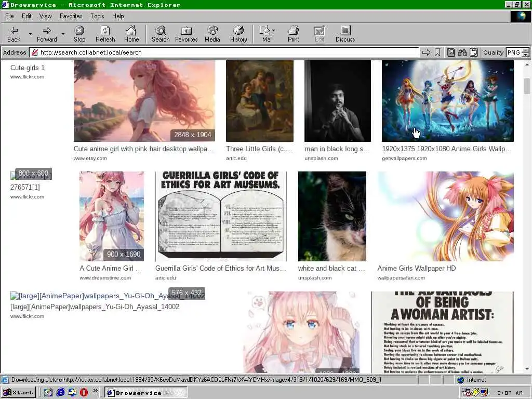Screen dimensions: 532x399
Task: Refresh the current page
Action: pos(105,34)
